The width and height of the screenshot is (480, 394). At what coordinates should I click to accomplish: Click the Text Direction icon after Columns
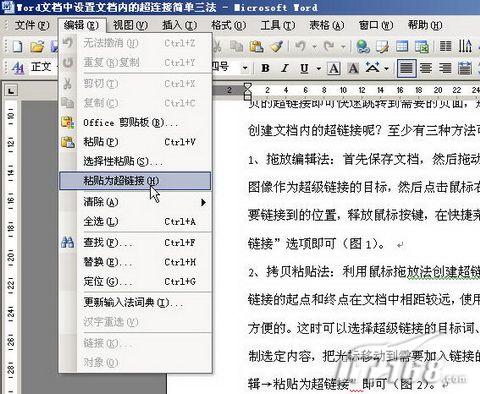click(x=465, y=46)
